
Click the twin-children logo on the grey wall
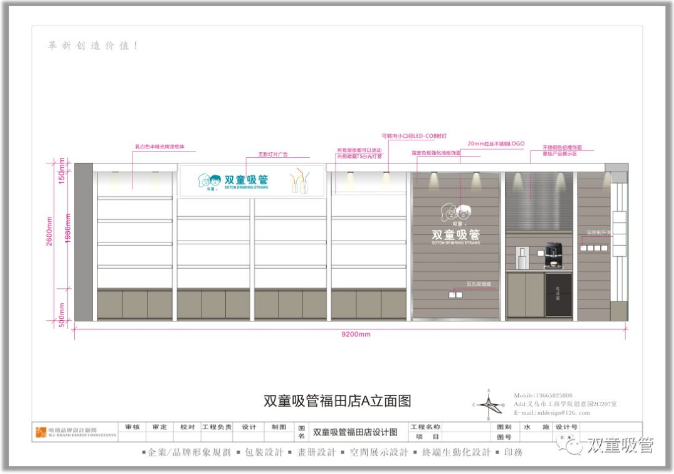[456, 215]
